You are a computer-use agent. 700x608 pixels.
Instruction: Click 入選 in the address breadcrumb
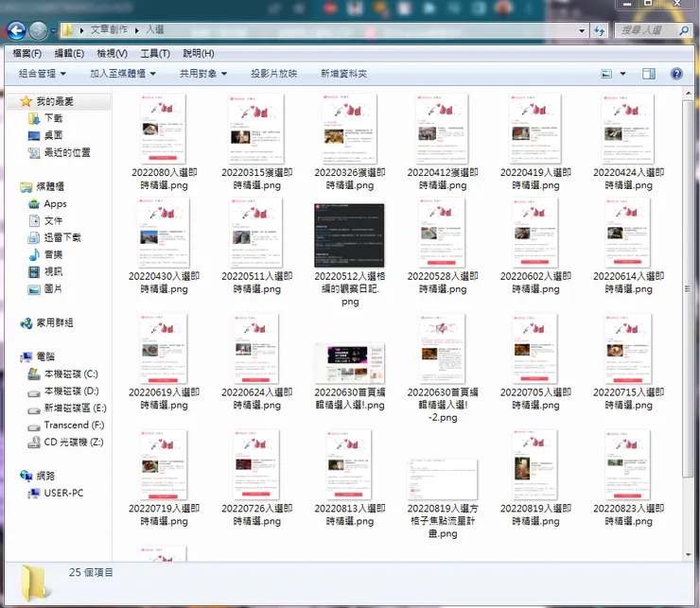click(x=155, y=30)
